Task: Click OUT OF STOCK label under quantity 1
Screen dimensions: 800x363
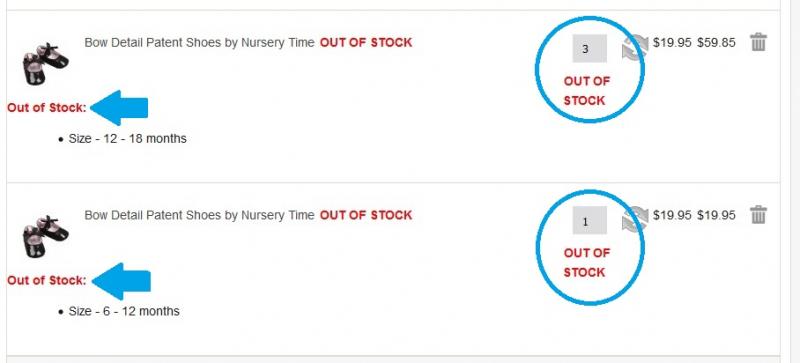Action: coord(586,262)
